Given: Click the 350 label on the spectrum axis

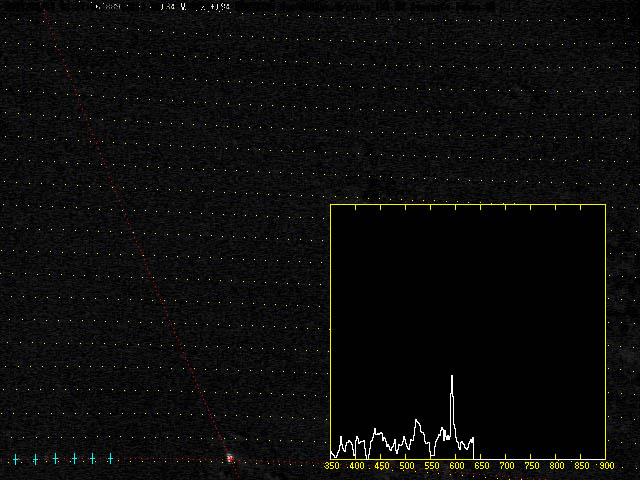Looking at the screenshot, I should (x=331, y=466).
